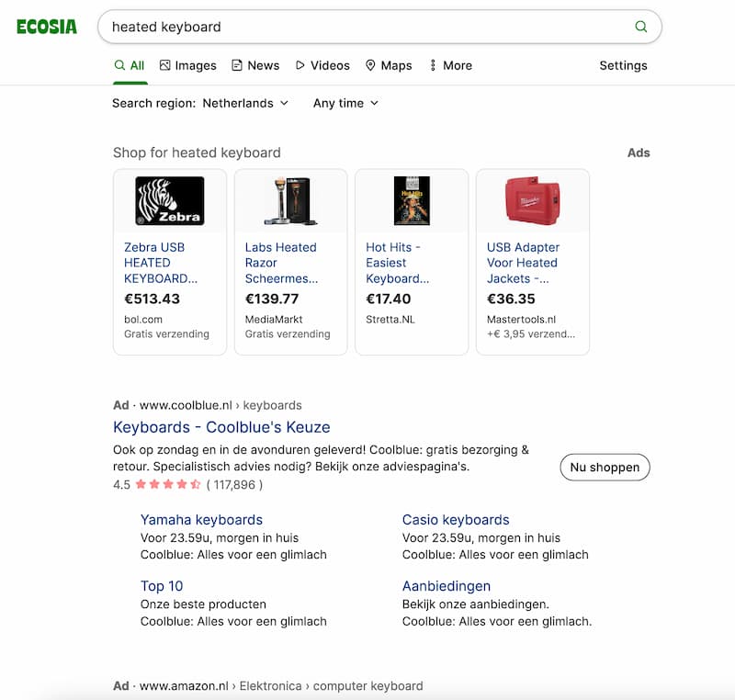Open Keyboards - Coolblue's Keuze ad
This screenshot has width=735, height=700.
[x=221, y=427]
